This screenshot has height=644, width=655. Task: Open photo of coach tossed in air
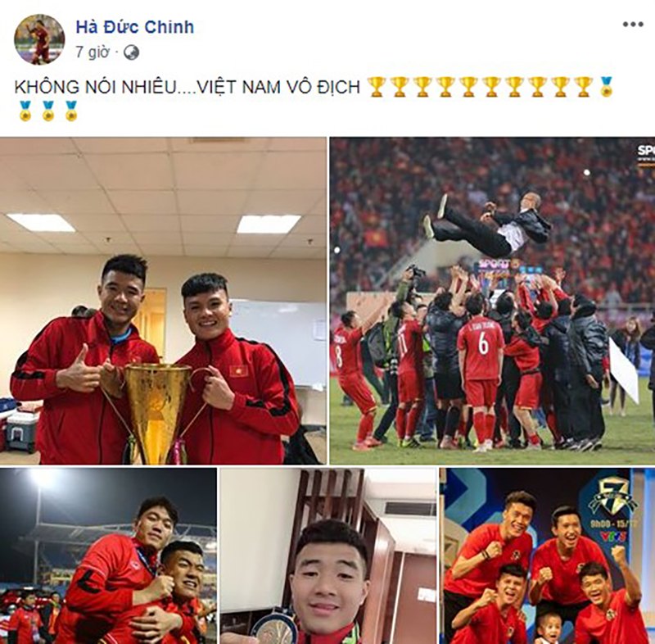click(x=492, y=301)
